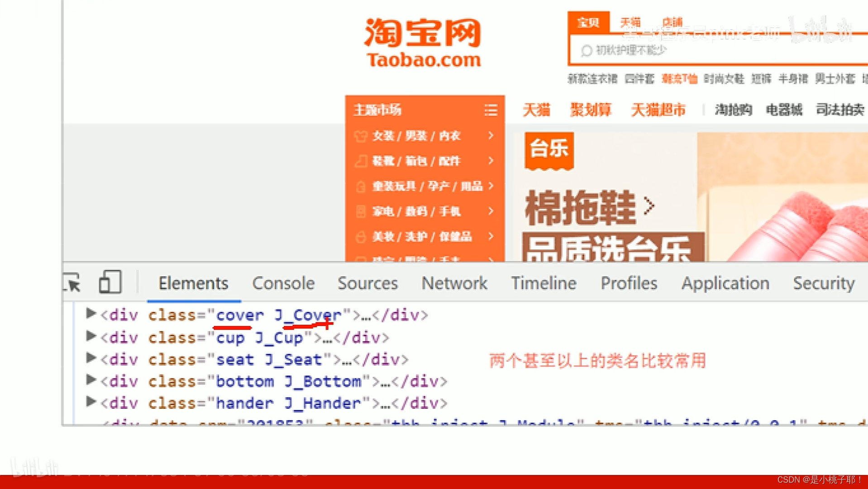Image resolution: width=868 pixels, height=489 pixels.
Task: Select the 宝贝 search tab
Action: click(588, 22)
